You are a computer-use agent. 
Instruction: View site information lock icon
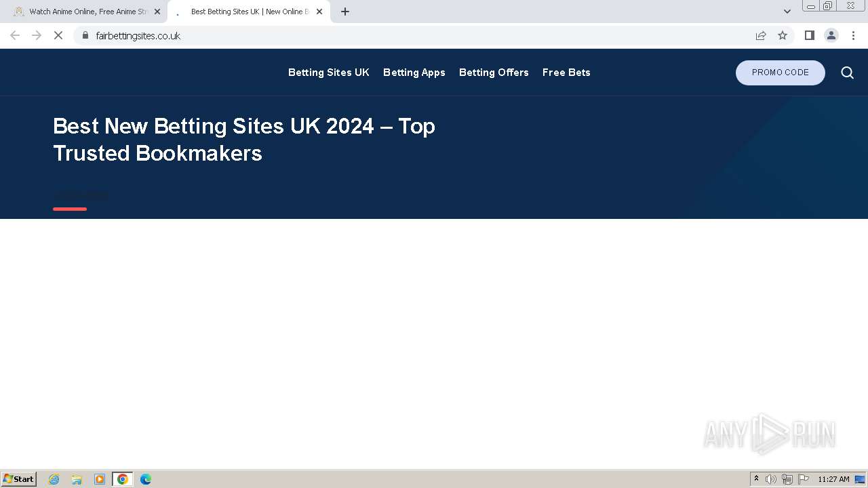tap(85, 35)
